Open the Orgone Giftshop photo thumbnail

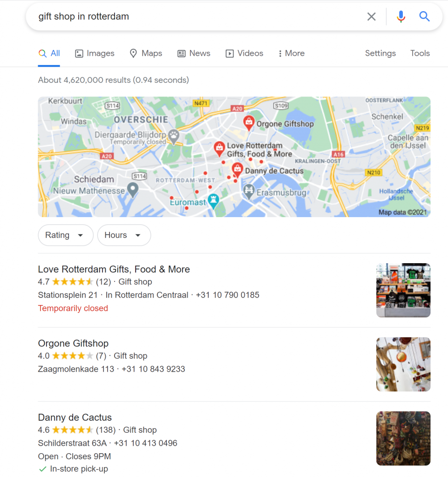[403, 364]
